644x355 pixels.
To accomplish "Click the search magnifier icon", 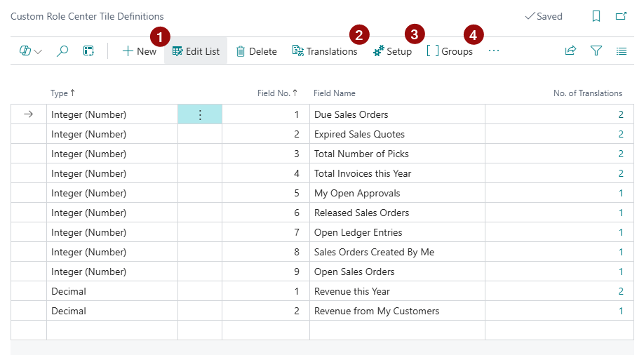I will 62,51.
